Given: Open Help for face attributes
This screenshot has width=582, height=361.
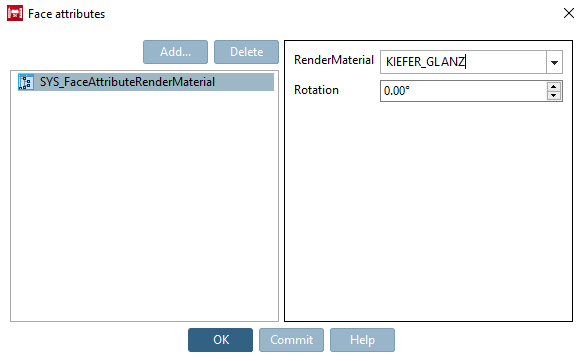Looking at the screenshot, I should point(362,340).
